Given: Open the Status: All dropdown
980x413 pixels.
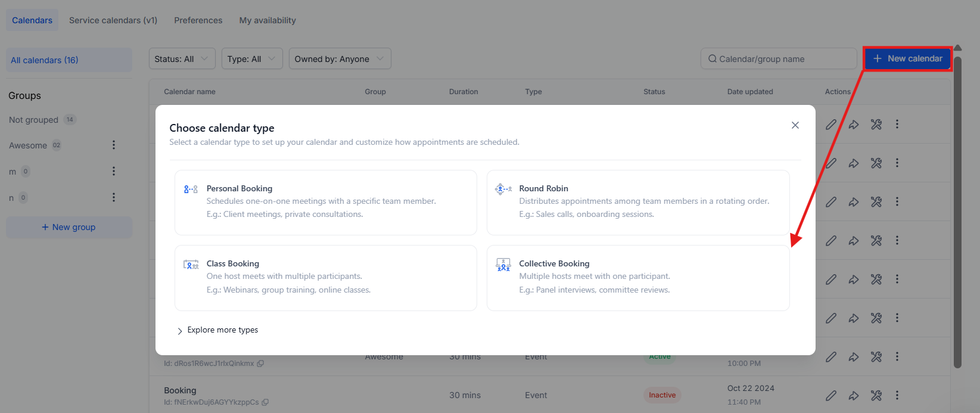Looking at the screenshot, I should [x=182, y=59].
